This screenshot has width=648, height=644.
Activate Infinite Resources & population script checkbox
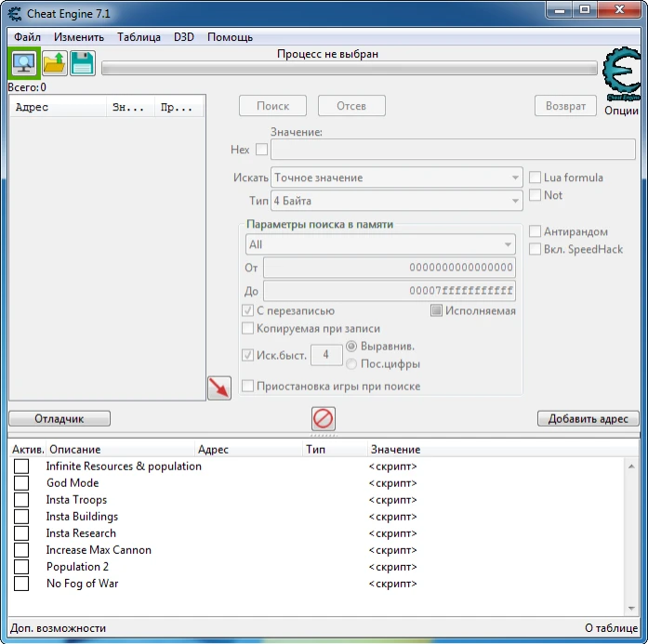point(21,467)
